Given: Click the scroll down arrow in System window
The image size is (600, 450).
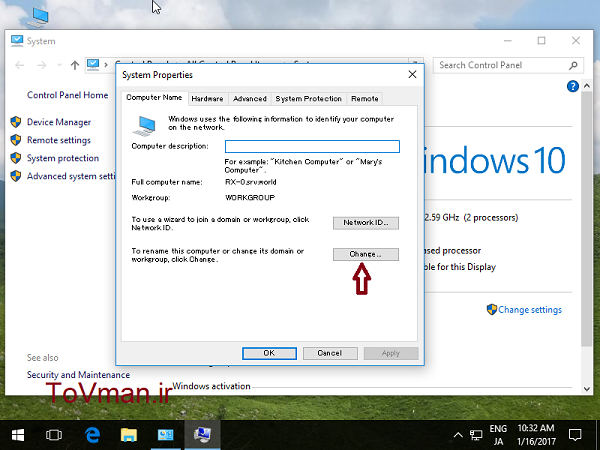Looking at the screenshot, I should 587,389.
